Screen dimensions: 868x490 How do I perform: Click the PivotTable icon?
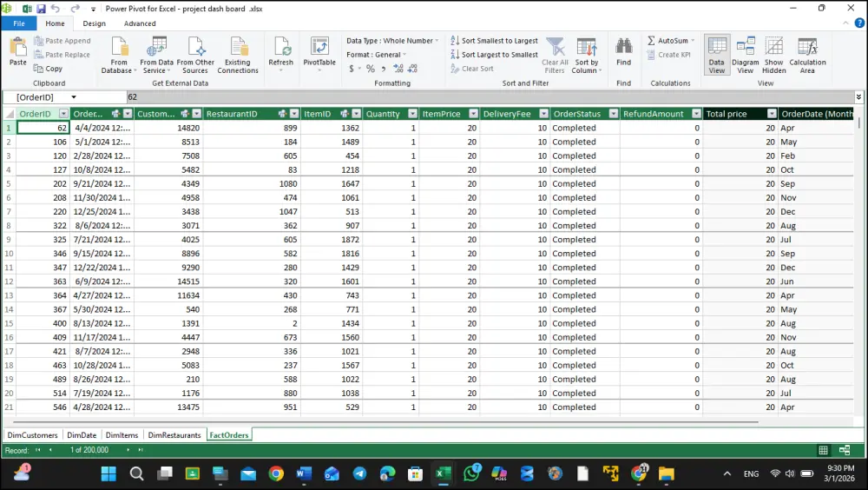point(319,47)
